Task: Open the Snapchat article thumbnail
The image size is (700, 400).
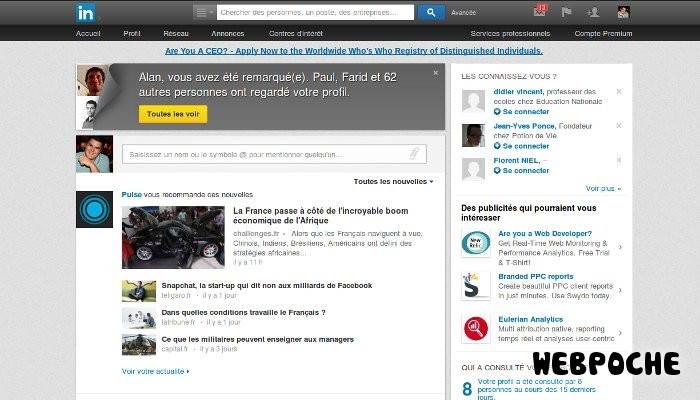Action: pyautogui.click(x=139, y=291)
